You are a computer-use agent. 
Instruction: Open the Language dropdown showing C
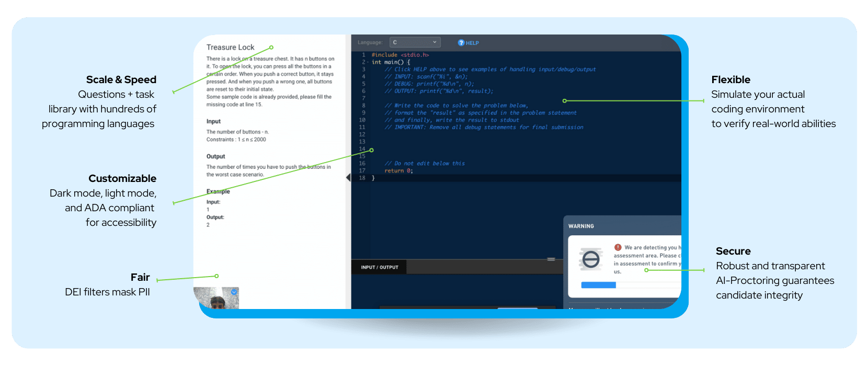415,42
